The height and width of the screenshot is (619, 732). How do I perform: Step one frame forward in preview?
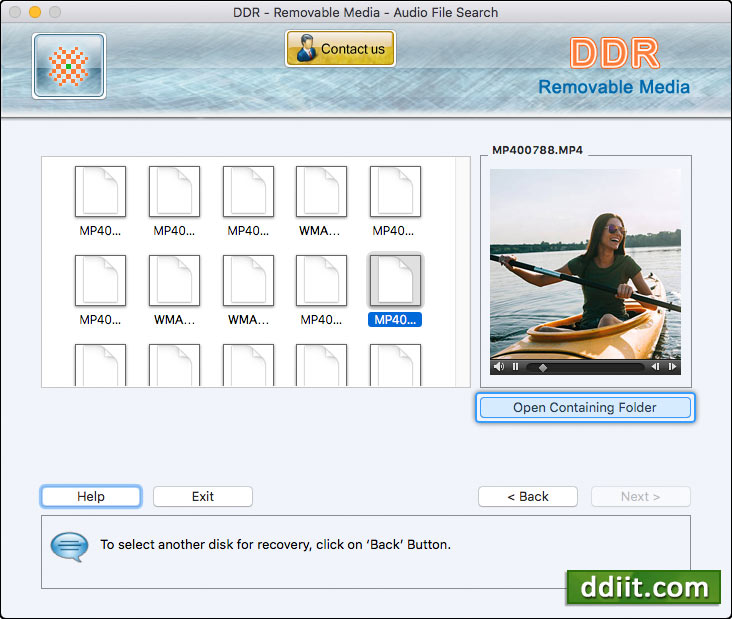click(672, 367)
